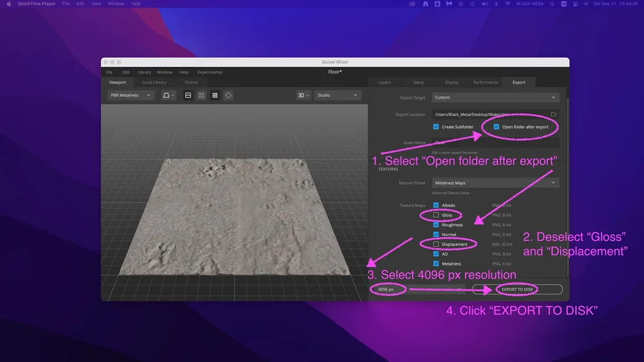Uncheck the Albedo texture map
The height and width of the screenshot is (362, 644).
[436, 205]
